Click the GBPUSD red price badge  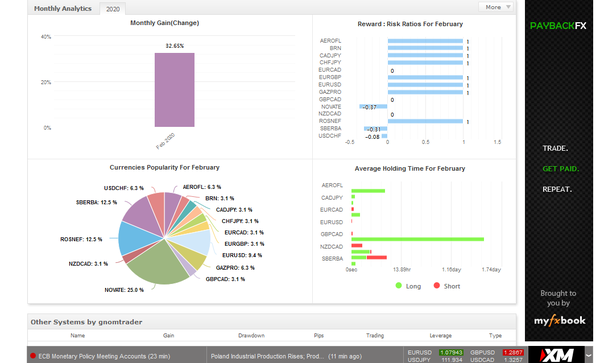coord(513,352)
